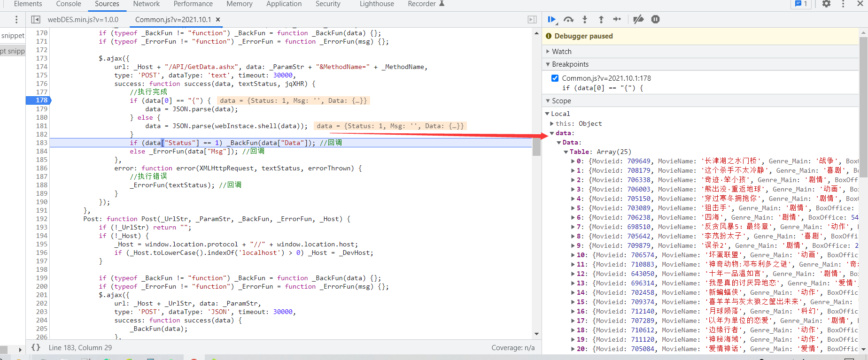868x360 pixels.
Task: Disable breakpoint at Common.js line 178
Action: 555,78
